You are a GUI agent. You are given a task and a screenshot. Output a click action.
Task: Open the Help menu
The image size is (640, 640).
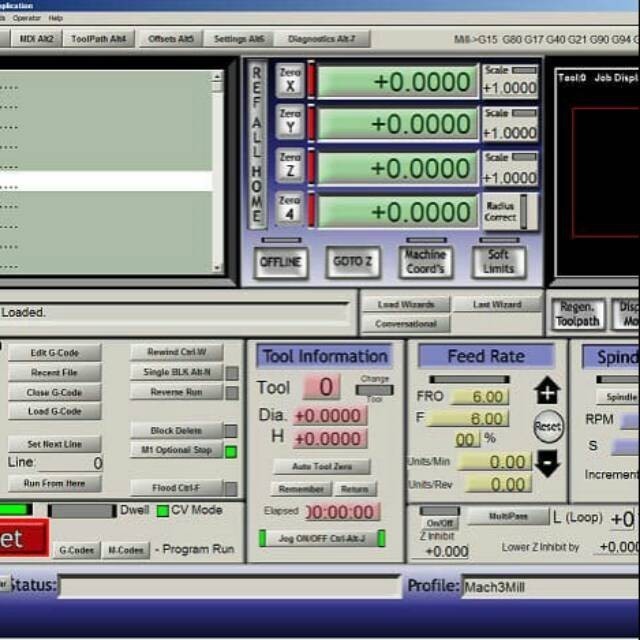pos(56,18)
